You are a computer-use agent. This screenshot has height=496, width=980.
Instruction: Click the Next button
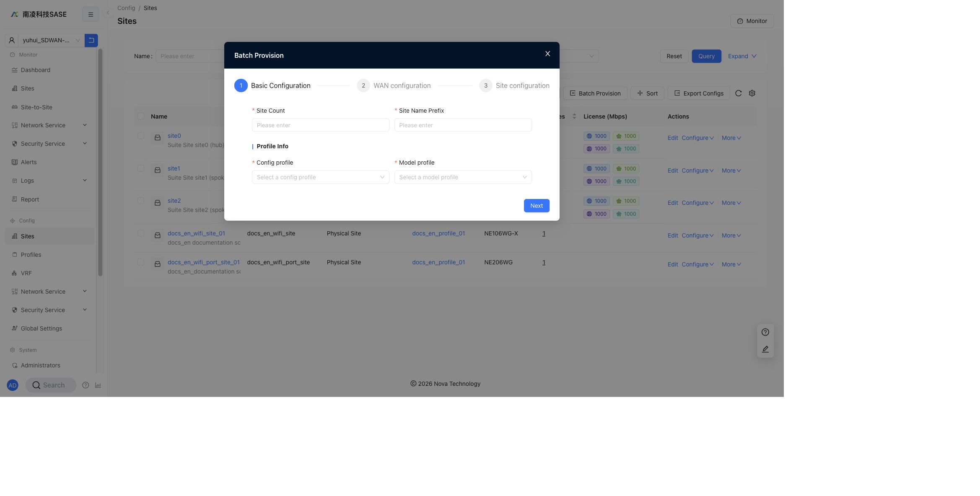click(x=537, y=206)
